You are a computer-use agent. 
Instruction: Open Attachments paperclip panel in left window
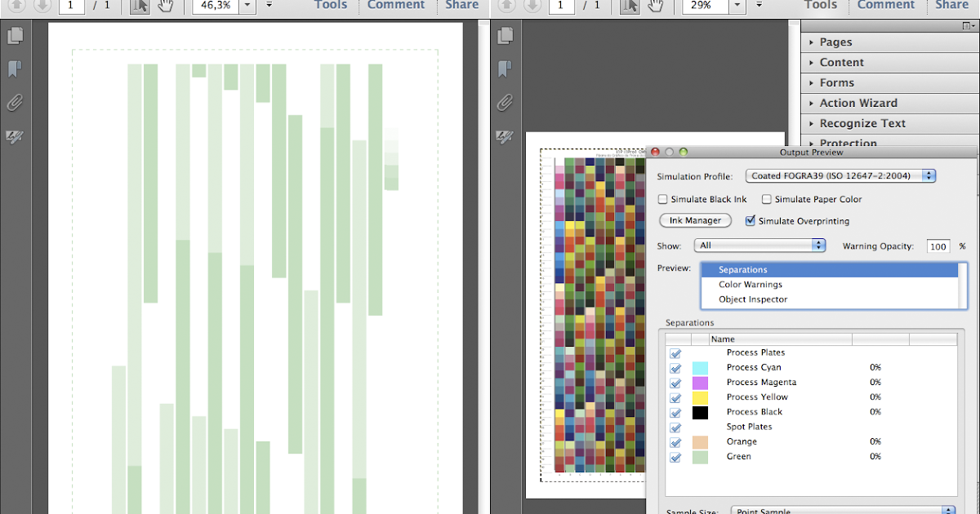pos(15,103)
